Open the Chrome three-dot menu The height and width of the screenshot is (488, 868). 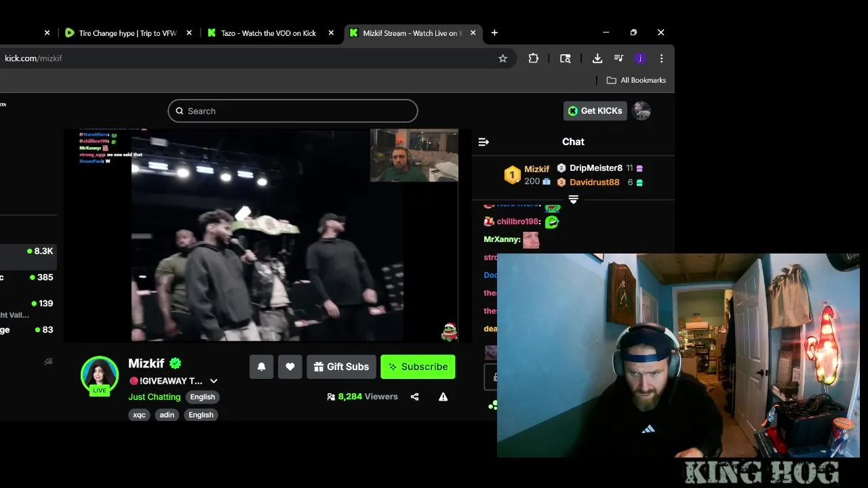pyautogui.click(x=661, y=58)
